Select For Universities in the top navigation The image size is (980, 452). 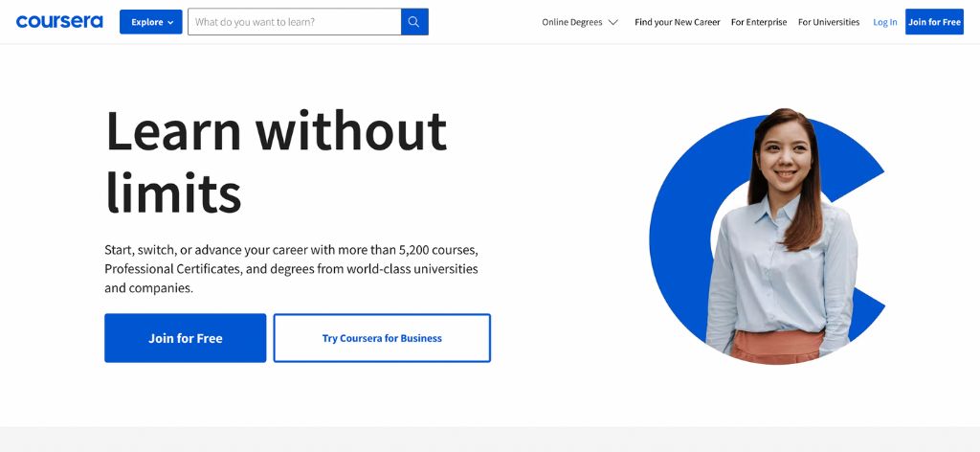tap(829, 22)
